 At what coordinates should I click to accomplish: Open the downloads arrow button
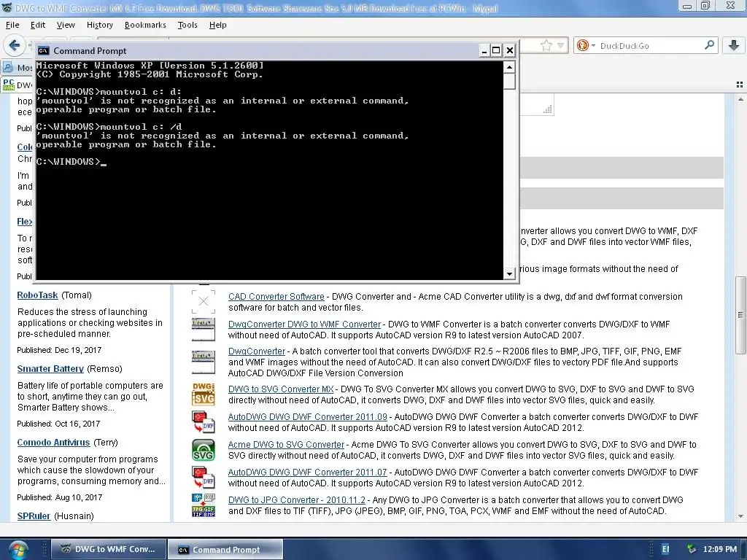(734, 45)
